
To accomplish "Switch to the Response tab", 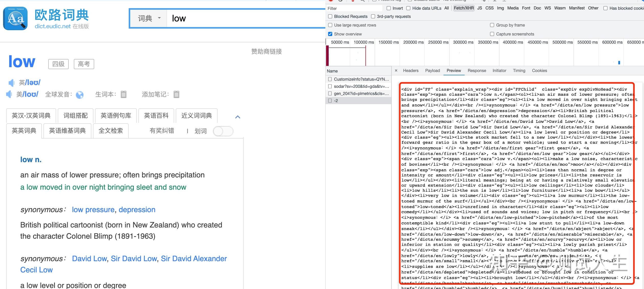I will click(477, 71).
